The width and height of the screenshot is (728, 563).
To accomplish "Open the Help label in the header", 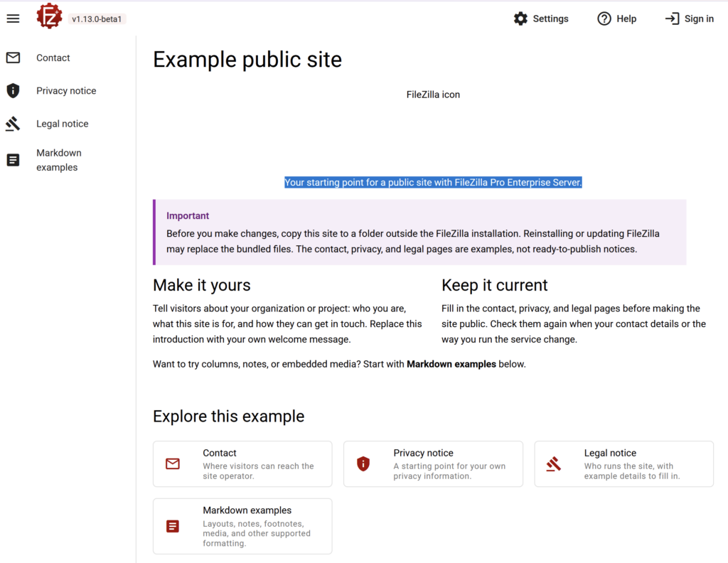I will [626, 18].
